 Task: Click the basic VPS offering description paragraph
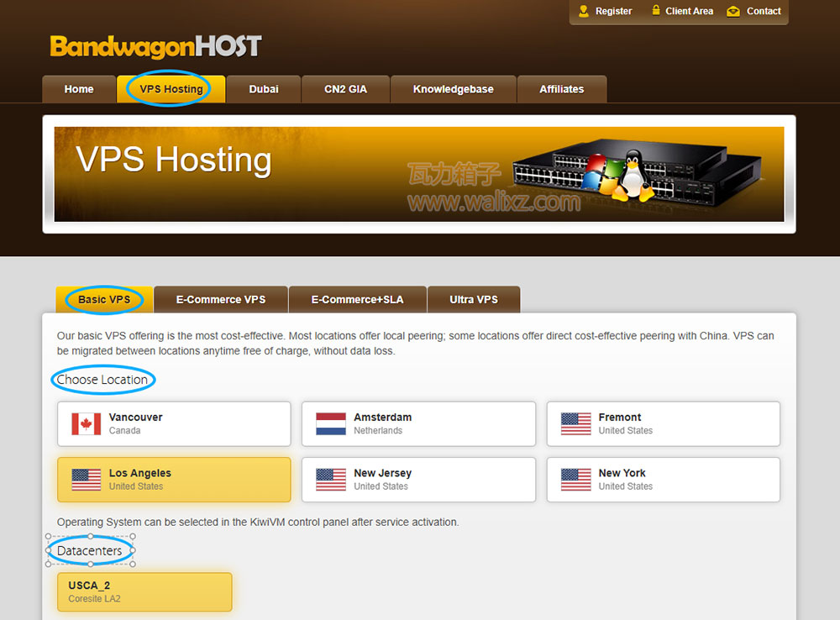pyautogui.click(x=415, y=344)
